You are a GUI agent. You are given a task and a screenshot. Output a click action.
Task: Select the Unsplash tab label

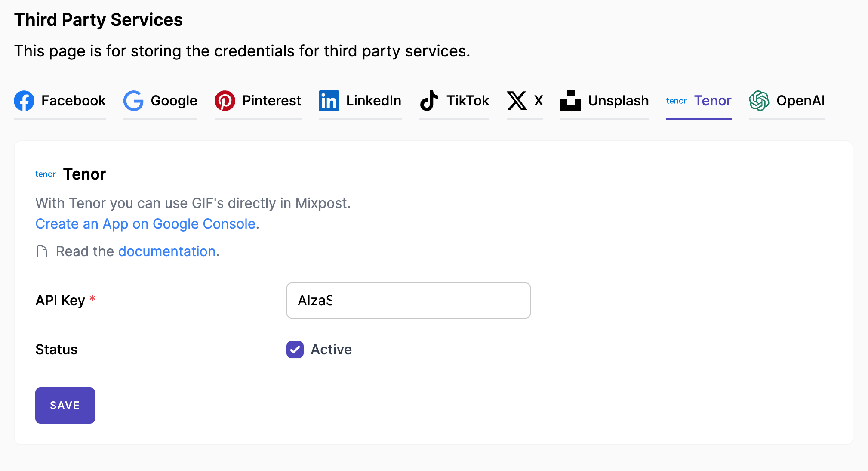coord(619,101)
